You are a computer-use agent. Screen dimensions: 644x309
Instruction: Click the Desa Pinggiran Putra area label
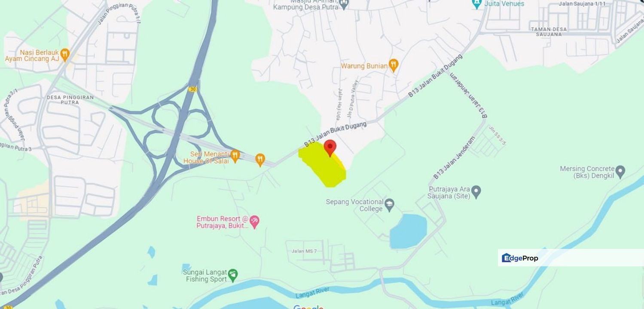(70, 100)
